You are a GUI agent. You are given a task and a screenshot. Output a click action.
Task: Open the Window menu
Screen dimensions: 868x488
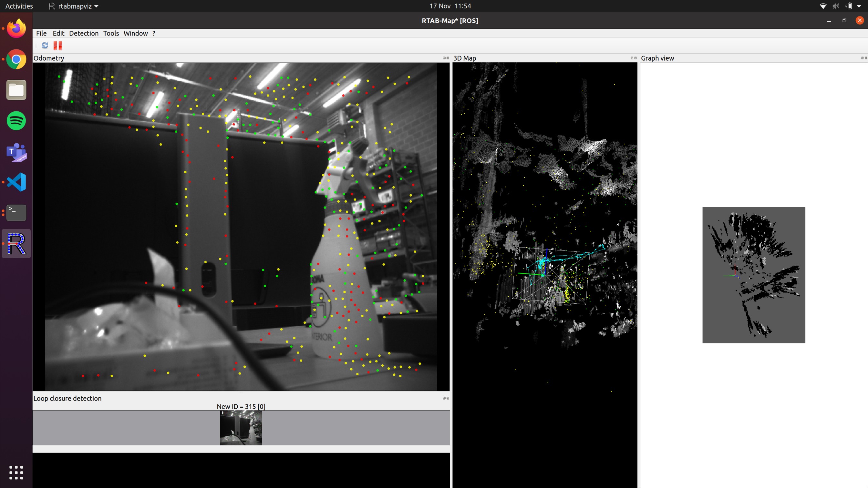coord(135,33)
